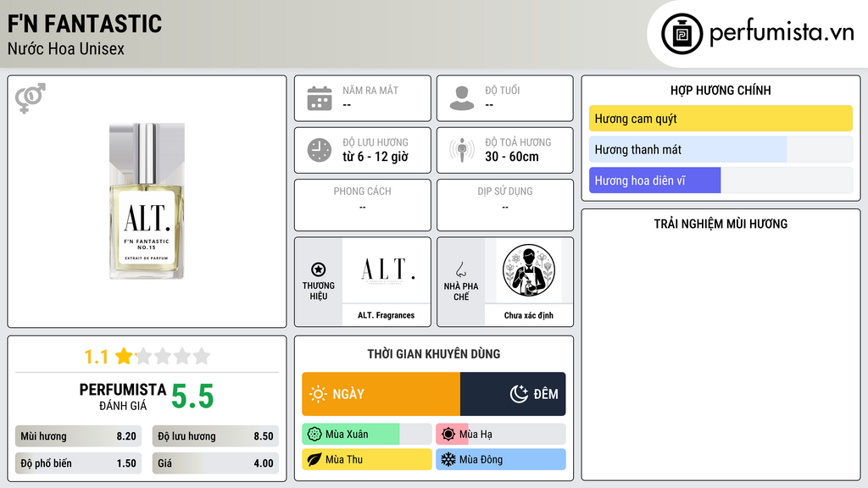Image resolution: width=868 pixels, height=488 pixels.
Task: Click the nose icon above Nhà pha chế
Action: (x=460, y=269)
